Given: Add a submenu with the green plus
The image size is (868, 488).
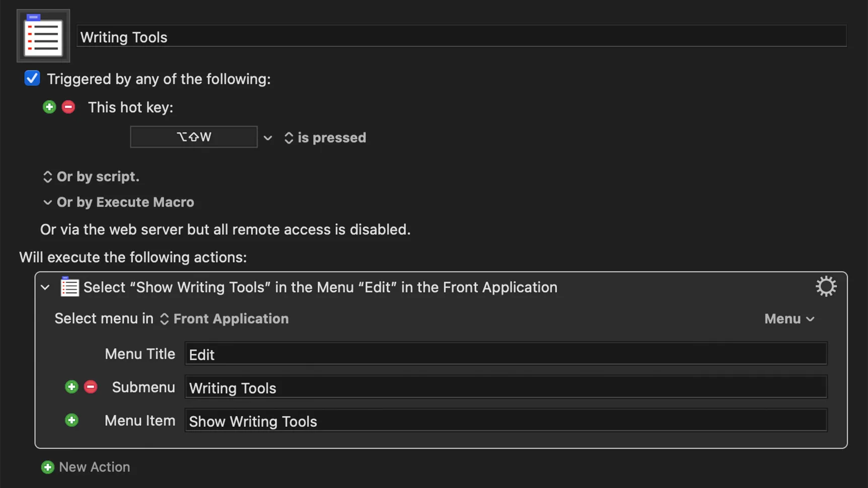Looking at the screenshot, I should [x=71, y=387].
